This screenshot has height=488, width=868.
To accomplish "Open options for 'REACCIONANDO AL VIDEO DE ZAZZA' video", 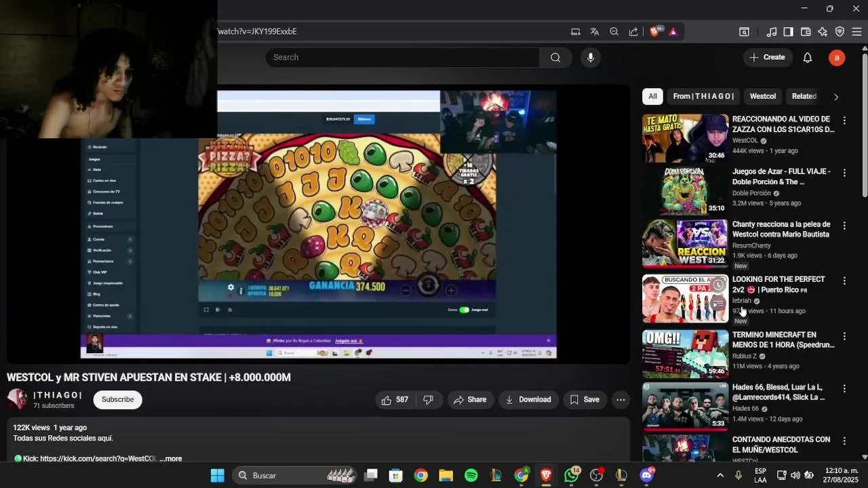I will tap(844, 121).
